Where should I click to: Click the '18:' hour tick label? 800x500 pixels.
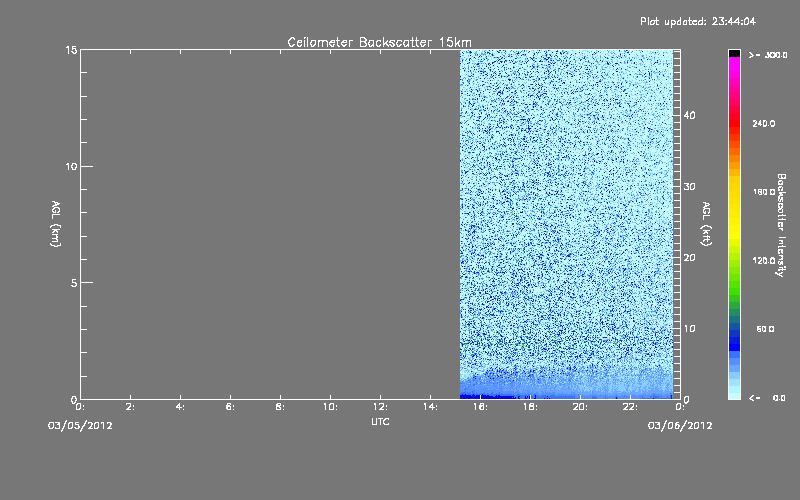[530, 407]
